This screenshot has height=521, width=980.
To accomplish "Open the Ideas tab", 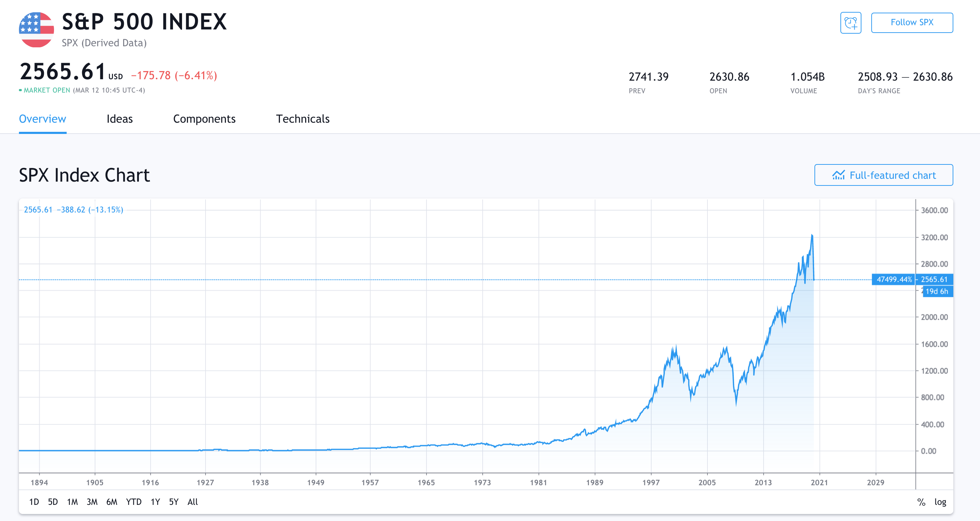I will pos(120,119).
